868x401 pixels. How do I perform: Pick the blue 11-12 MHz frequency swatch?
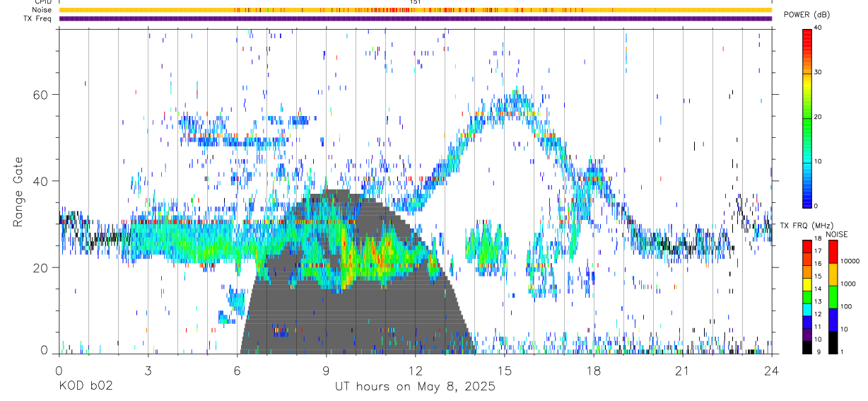click(x=807, y=322)
